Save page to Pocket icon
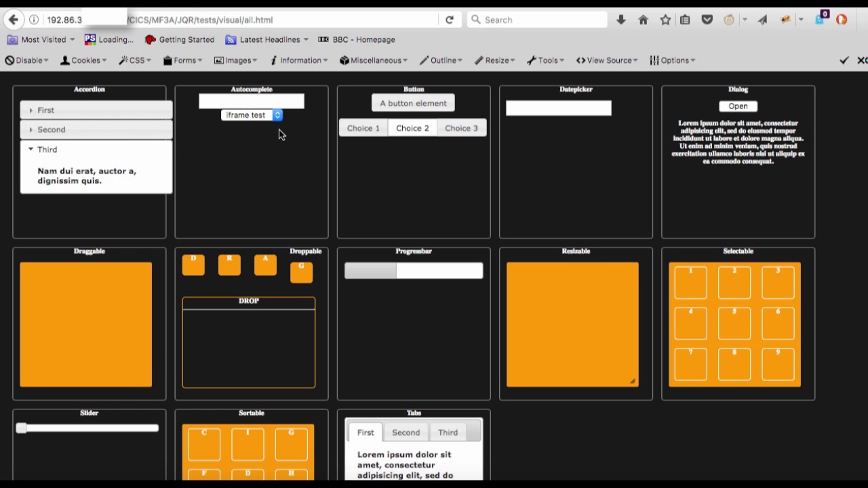868x488 pixels. (x=707, y=20)
